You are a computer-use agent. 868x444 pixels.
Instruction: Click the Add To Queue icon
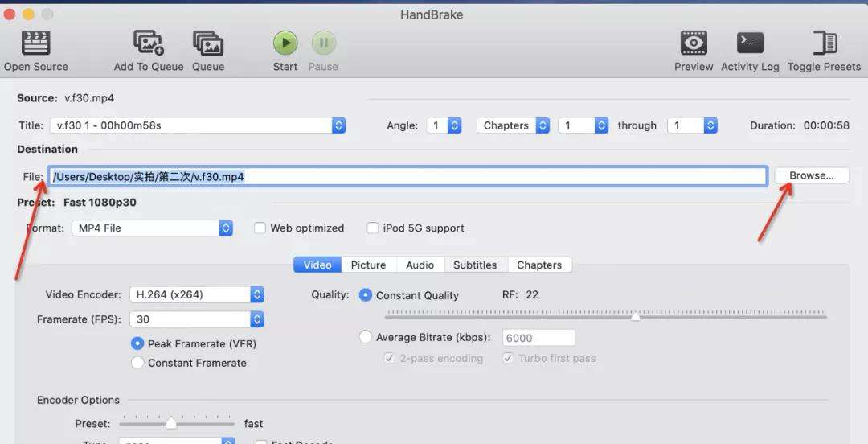tap(149, 43)
